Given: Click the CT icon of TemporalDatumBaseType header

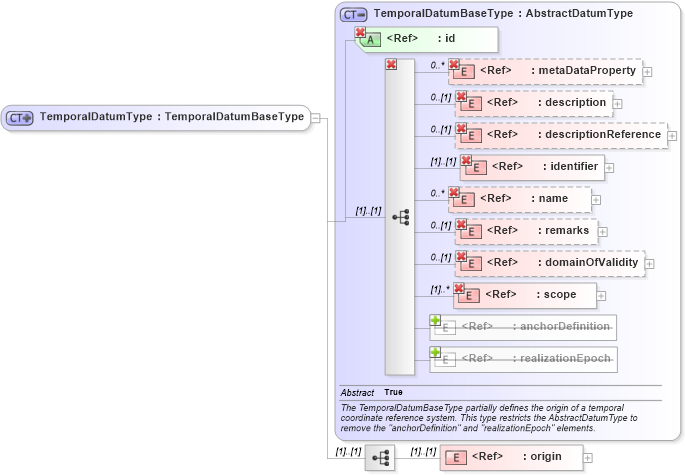Looking at the screenshot, I should pos(353,15).
